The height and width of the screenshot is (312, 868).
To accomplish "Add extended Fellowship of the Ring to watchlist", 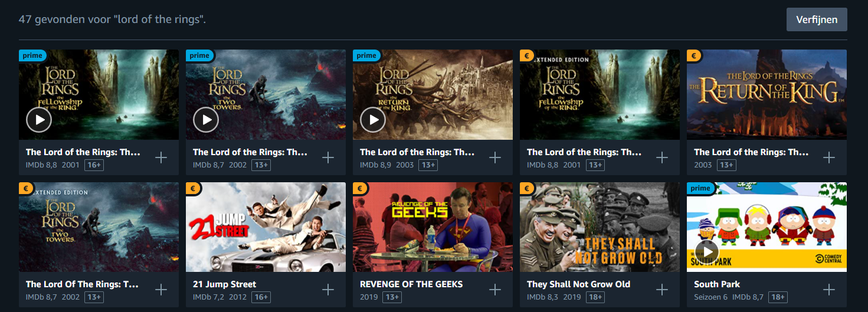I will point(662,157).
